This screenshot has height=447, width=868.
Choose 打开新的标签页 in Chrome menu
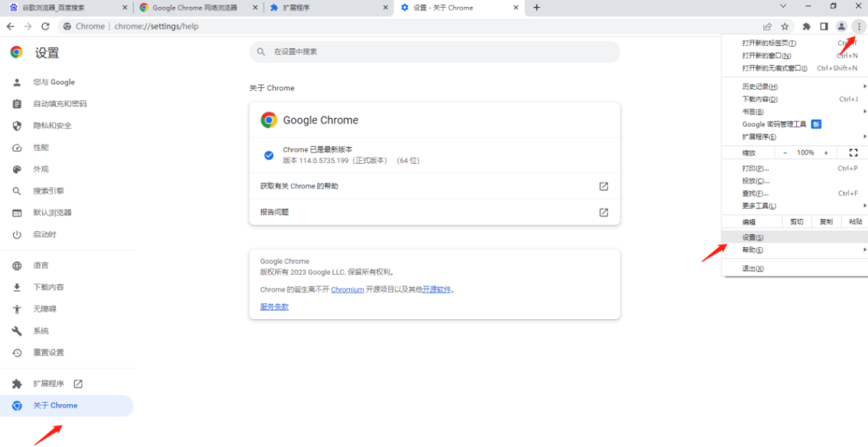pyautogui.click(x=795, y=43)
